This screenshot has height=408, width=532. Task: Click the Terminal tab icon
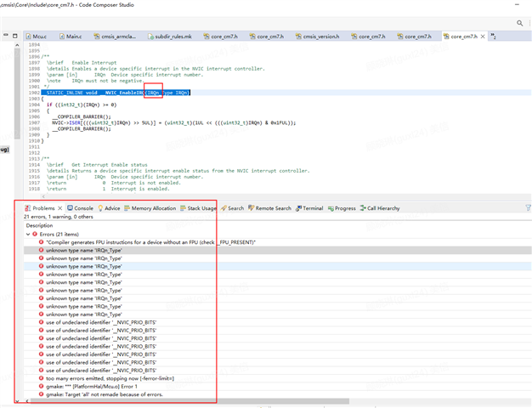click(x=298, y=208)
